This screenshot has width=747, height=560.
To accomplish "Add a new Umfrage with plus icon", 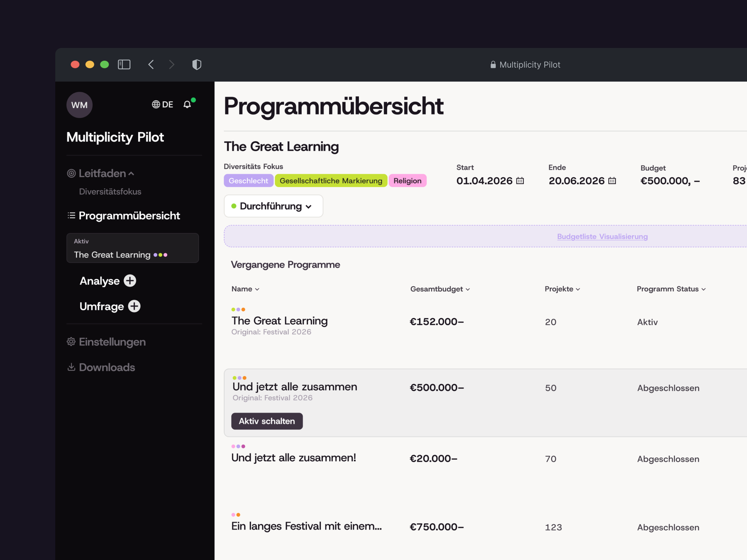I will point(134,306).
